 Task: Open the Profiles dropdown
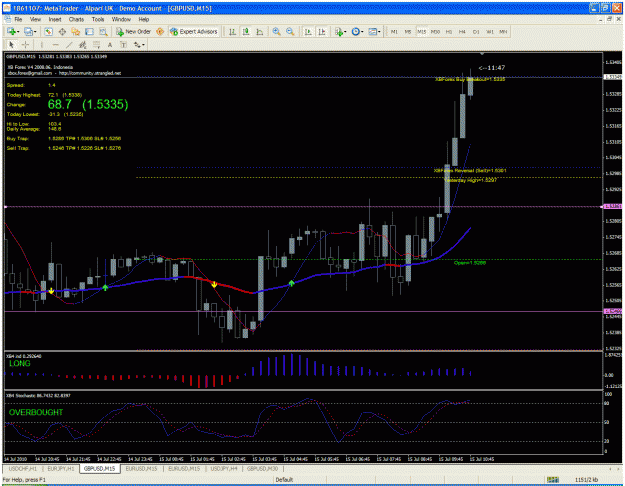30,31
